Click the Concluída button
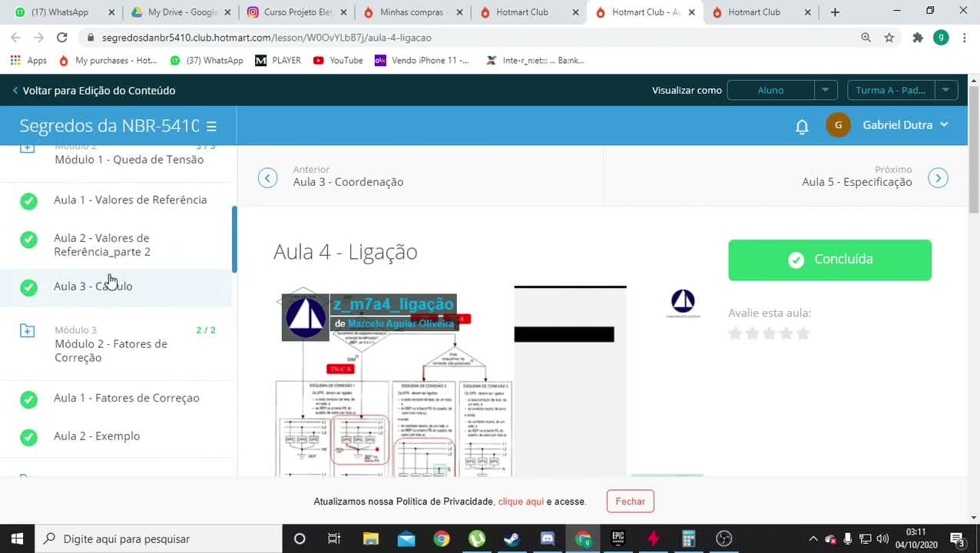Image resolution: width=980 pixels, height=553 pixels. pyautogui.click(x=829, y=260)
